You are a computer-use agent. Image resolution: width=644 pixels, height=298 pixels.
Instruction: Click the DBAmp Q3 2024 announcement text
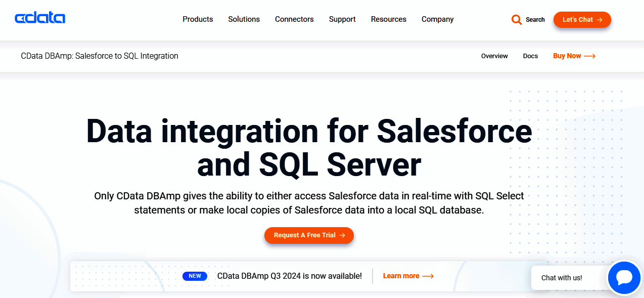click(x=289, y=276)
